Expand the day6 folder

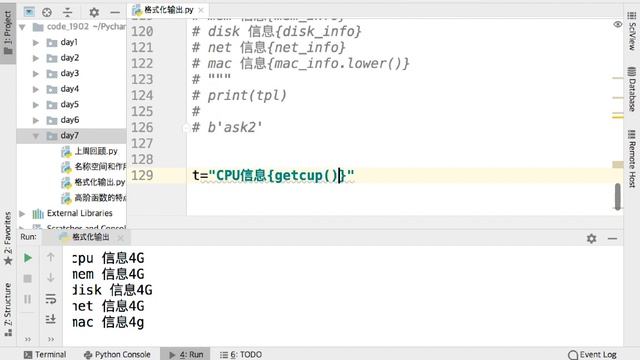coord(36,120)
